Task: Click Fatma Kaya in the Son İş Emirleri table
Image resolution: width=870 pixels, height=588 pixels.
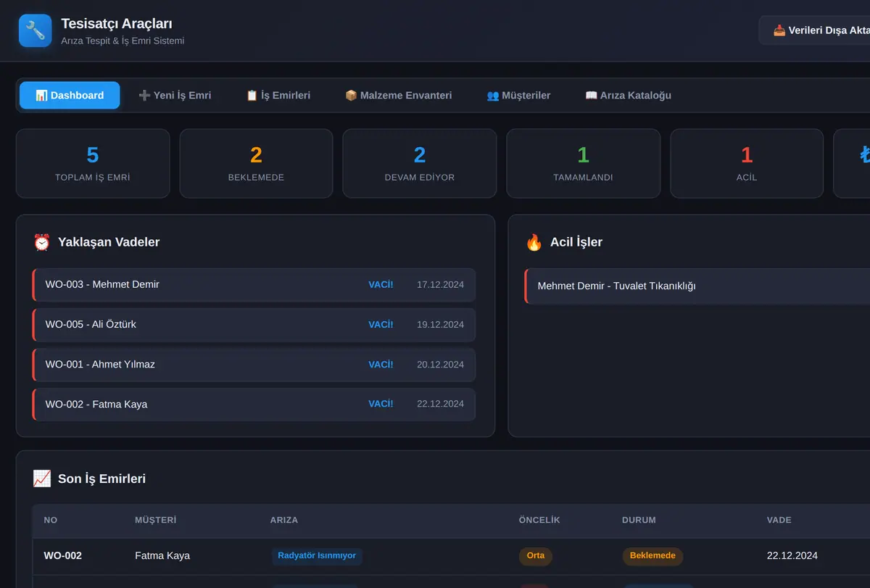Action: coord(162,556)
